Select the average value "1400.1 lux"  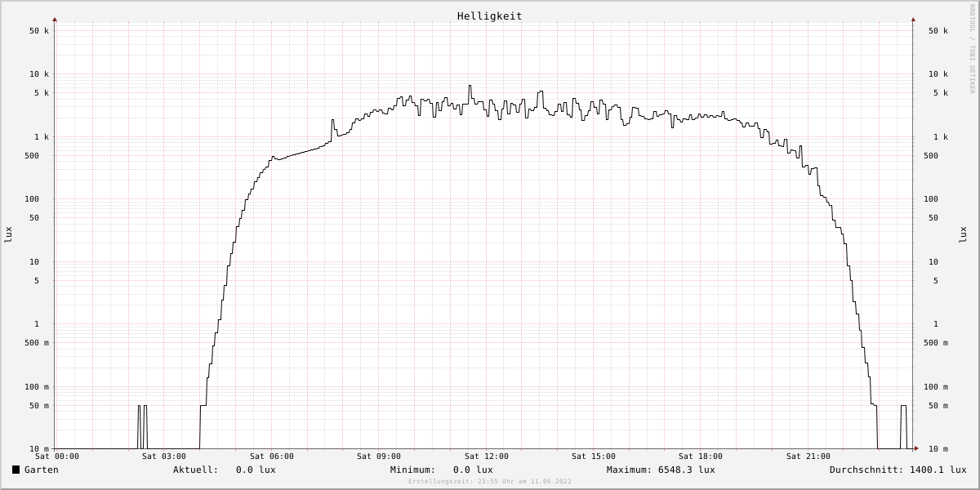938,470
